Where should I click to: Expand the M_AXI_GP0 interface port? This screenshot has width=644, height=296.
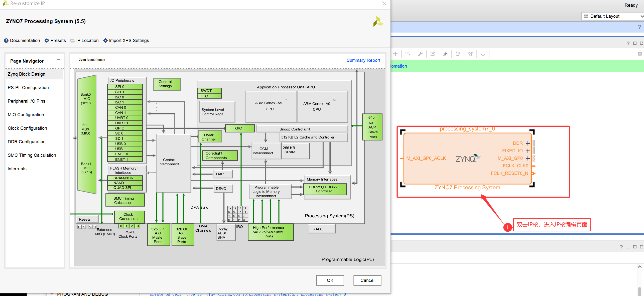tap(528, 158)
